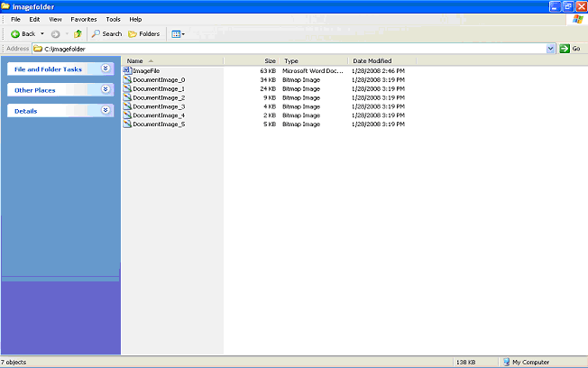The image size is (588, 368).
Task: Select the DocumentImage_2 bitmap icon
Action: [127, 97]
